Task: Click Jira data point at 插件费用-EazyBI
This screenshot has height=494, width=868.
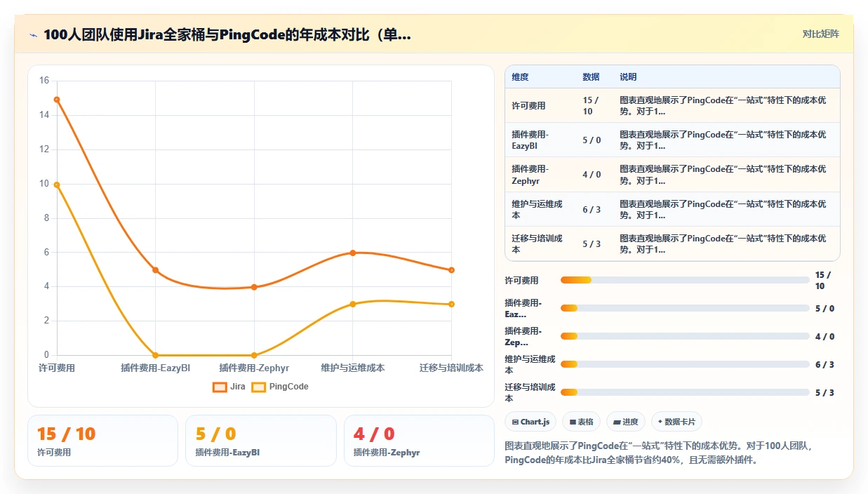Action: click(156, 270)
